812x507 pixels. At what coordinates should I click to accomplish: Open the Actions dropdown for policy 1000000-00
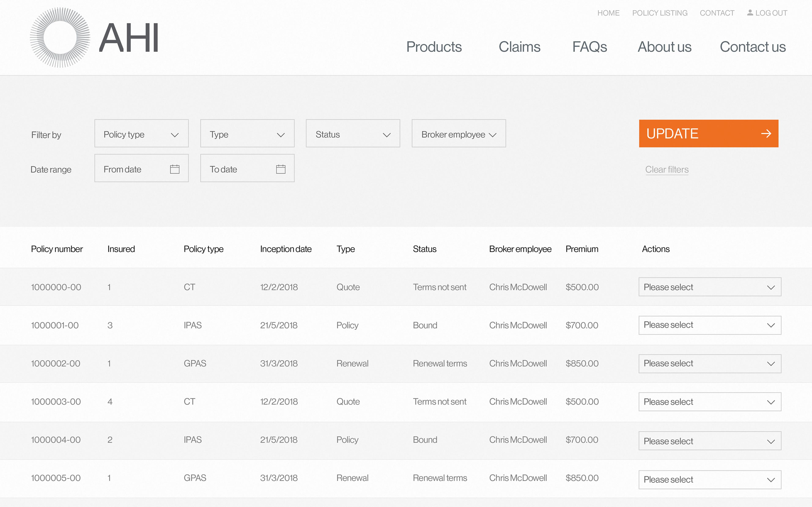tap(709, 287)
